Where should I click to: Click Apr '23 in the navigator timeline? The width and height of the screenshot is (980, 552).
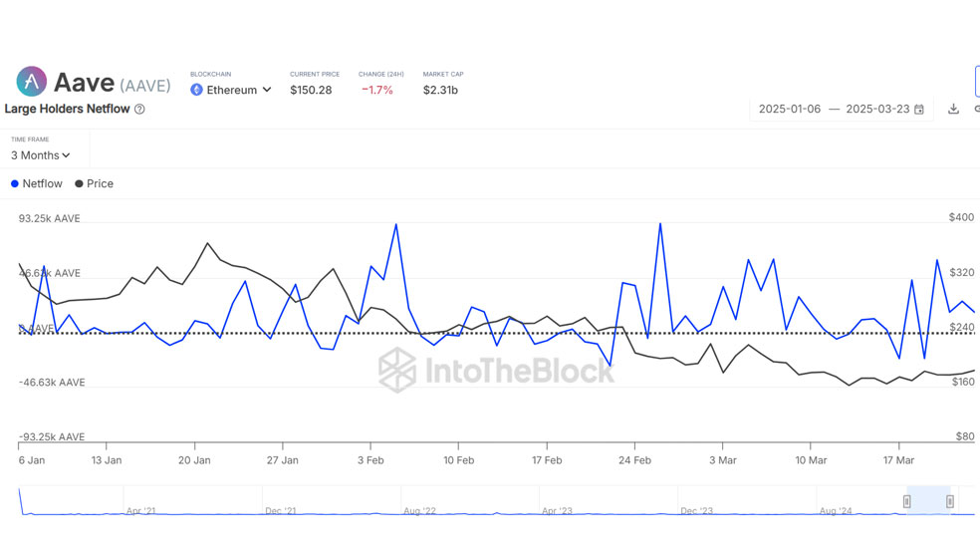tap(557, 511)
